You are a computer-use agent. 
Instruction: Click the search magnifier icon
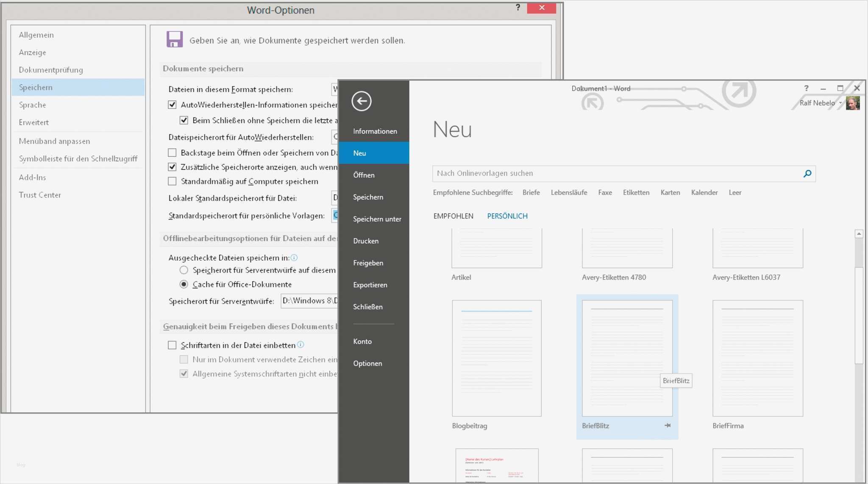[x=807, y=173]
